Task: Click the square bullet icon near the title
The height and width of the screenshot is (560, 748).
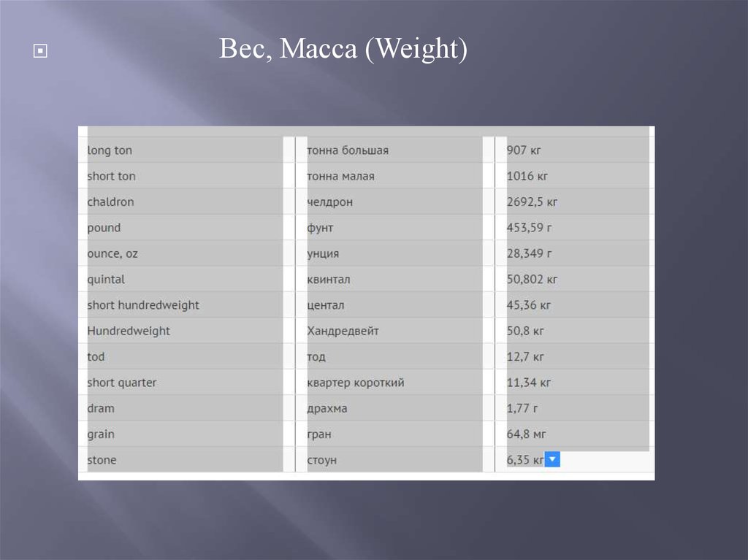Action: click(40, 52)
